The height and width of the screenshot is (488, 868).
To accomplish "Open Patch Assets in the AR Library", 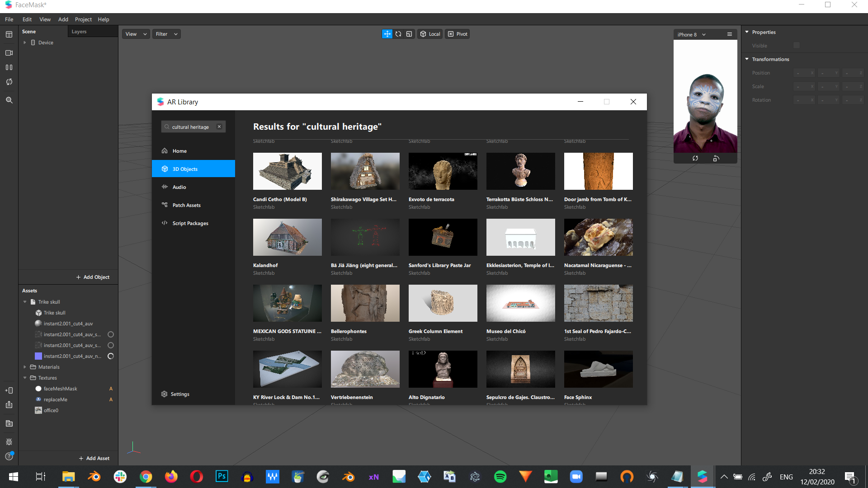I will (x=186, y=205).
